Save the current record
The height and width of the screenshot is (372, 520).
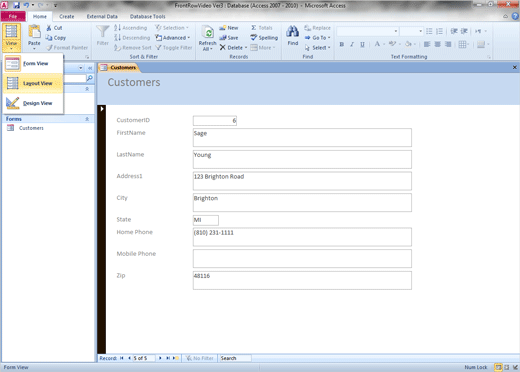(x=229, y=38)
